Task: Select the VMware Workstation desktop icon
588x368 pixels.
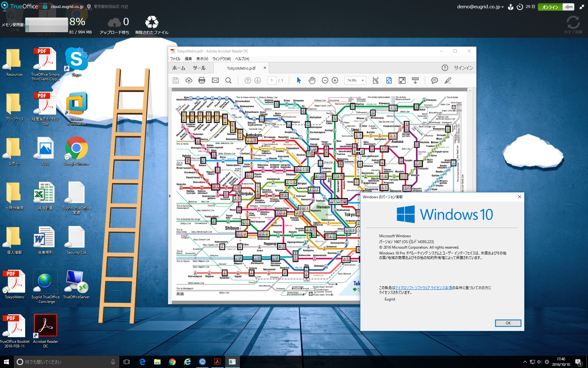Action: tap(76, 109)
